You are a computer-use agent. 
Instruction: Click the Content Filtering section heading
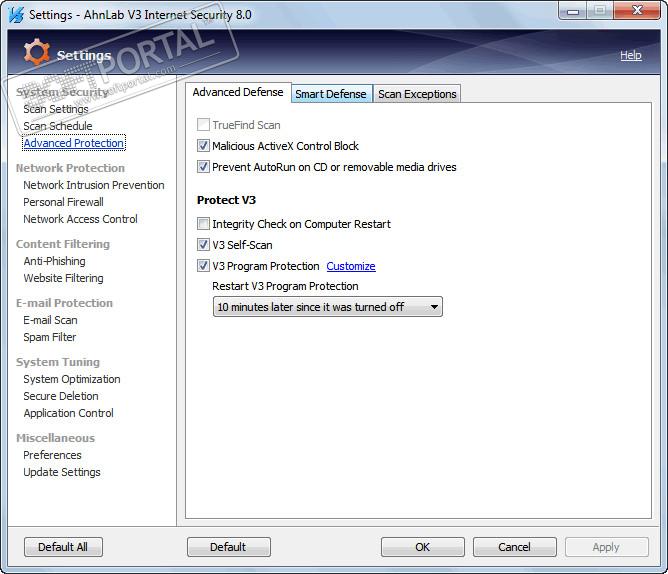[63, 244]
